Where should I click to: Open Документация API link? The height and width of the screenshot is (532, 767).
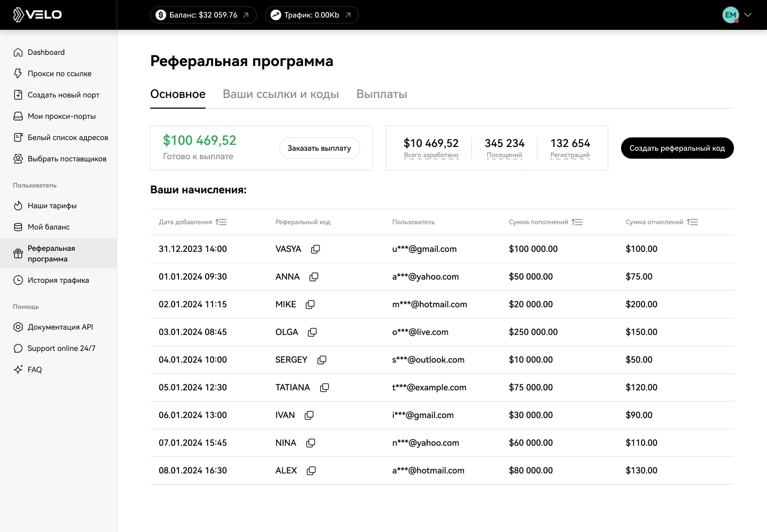pyautogui.click(x=58, y=327)
